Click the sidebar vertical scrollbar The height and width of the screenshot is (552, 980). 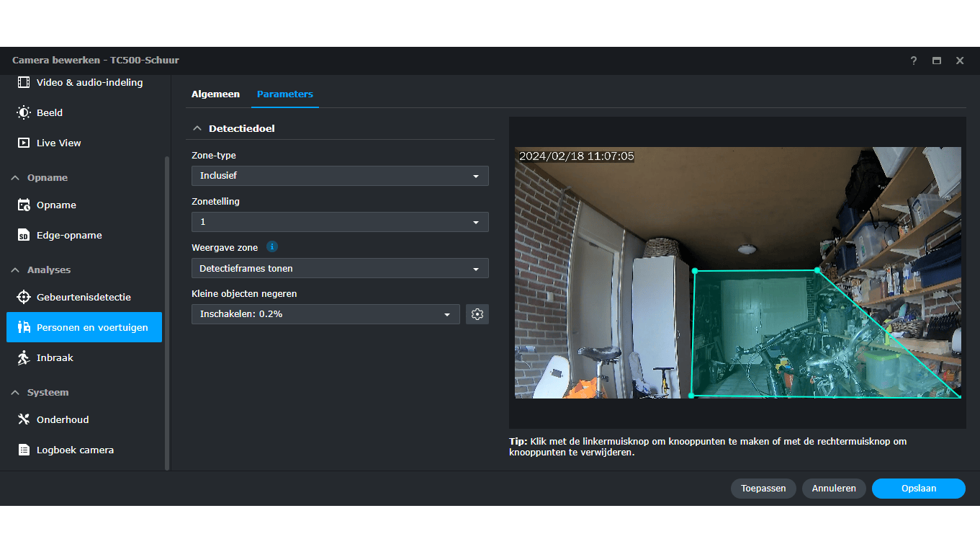(168, 313)
